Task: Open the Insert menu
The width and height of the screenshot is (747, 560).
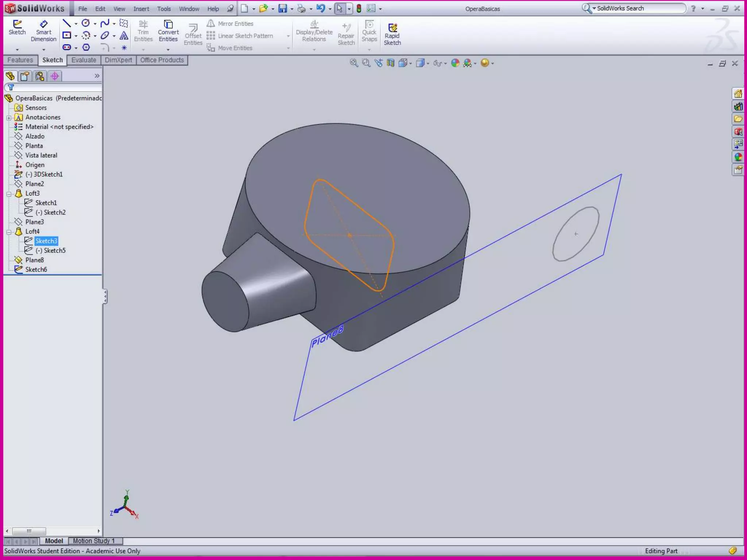Action: pos(141,9)
